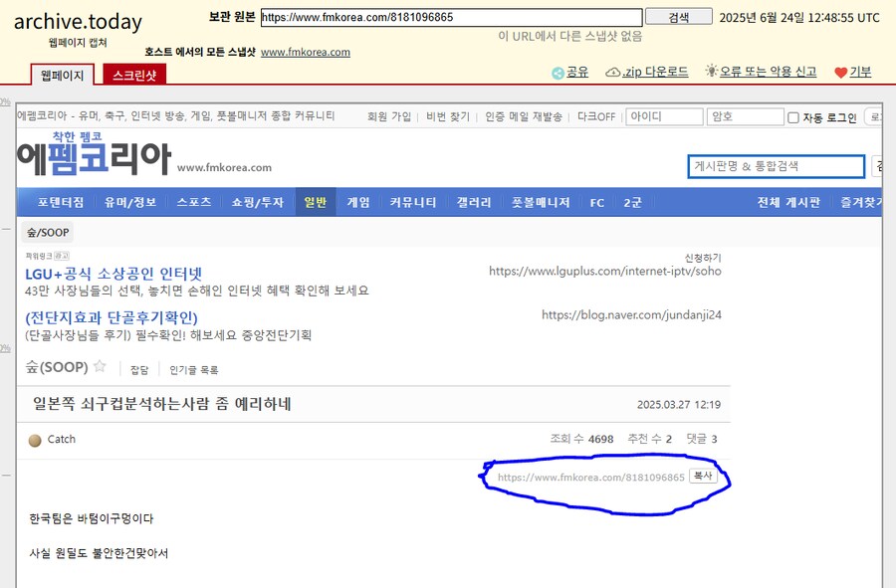Open the 공유 share link
The width and height of the screenshot is (896, 588).
point(577,72)
